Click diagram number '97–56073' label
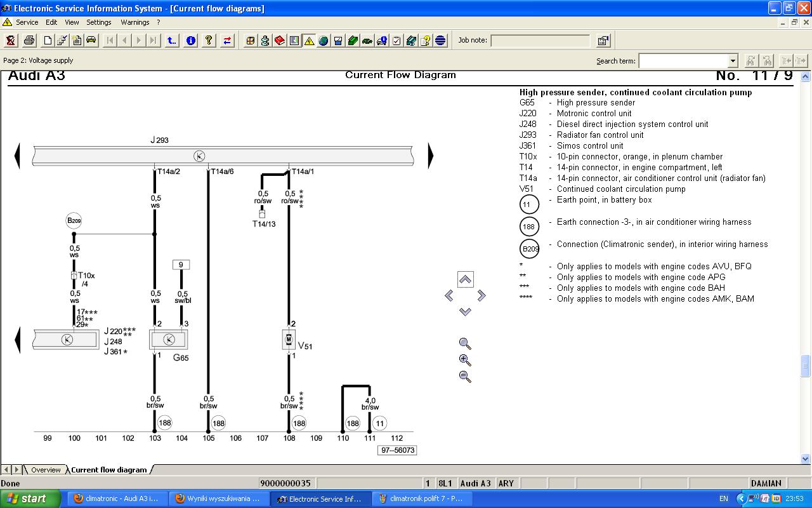 point(397,450)
